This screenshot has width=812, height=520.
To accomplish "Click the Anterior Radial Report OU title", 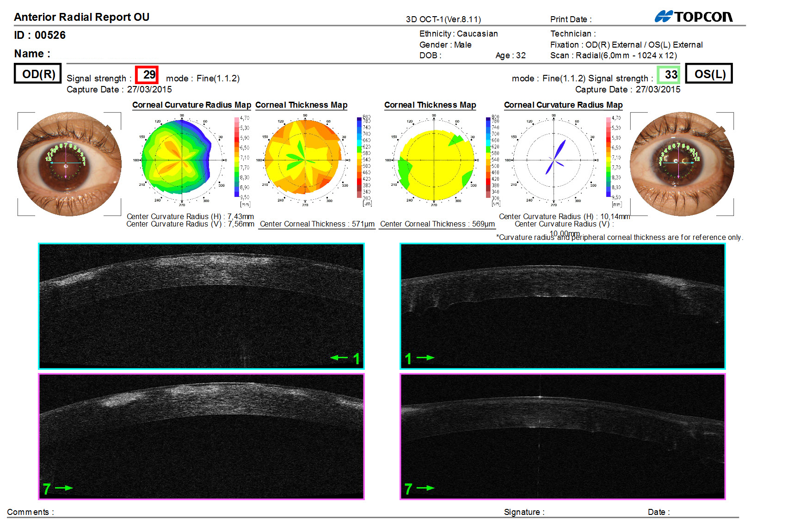I will (x=81, y=17).
